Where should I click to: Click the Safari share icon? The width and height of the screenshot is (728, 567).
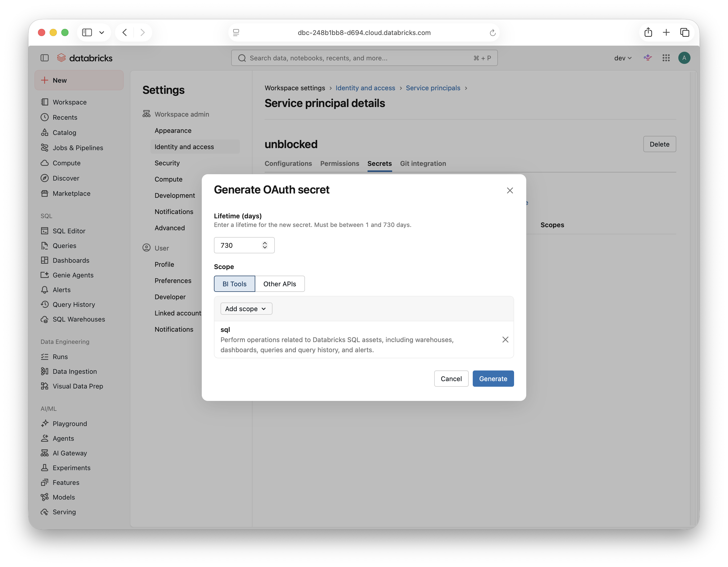[x=648, y=32]
